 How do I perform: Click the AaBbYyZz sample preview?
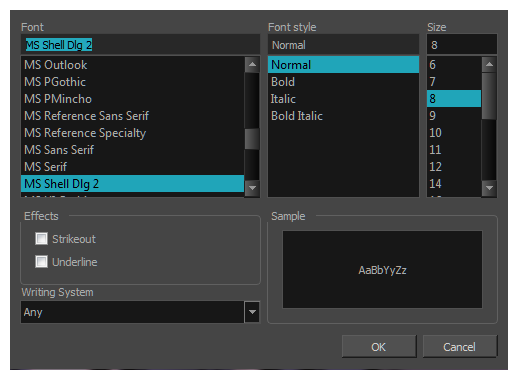click(382, 269)
